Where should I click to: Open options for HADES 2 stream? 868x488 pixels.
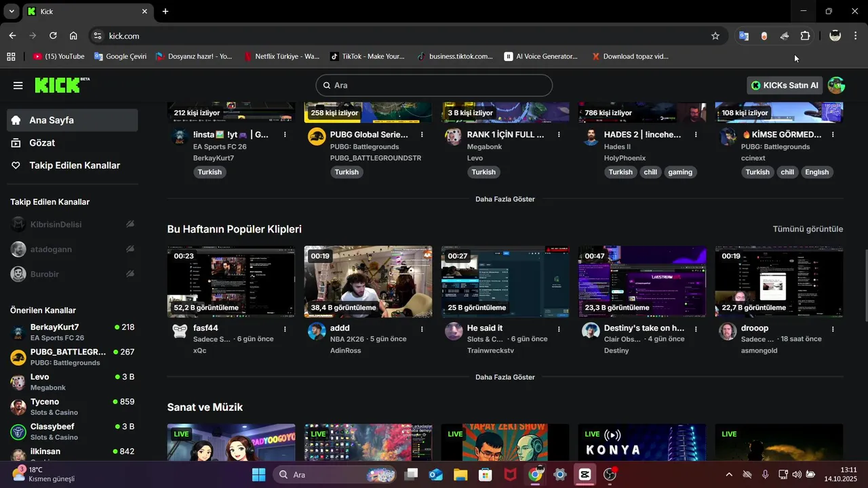point(696,135)
